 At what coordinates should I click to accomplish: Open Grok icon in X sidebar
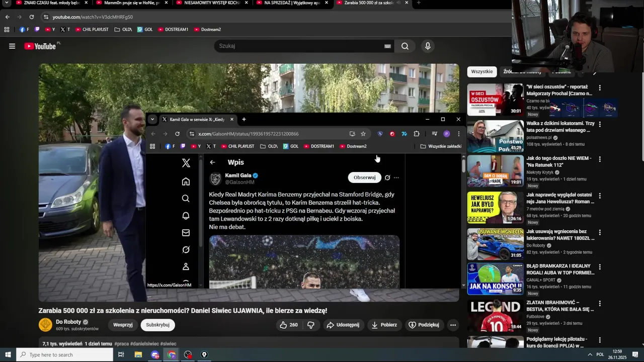coord(186,250)
